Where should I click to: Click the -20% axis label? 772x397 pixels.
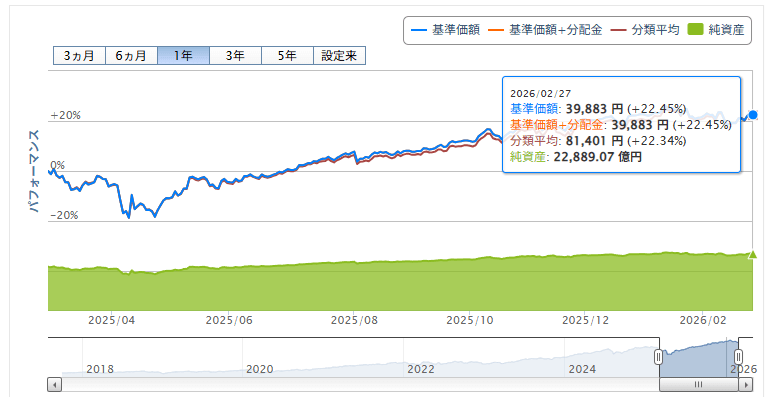(64, 215)
